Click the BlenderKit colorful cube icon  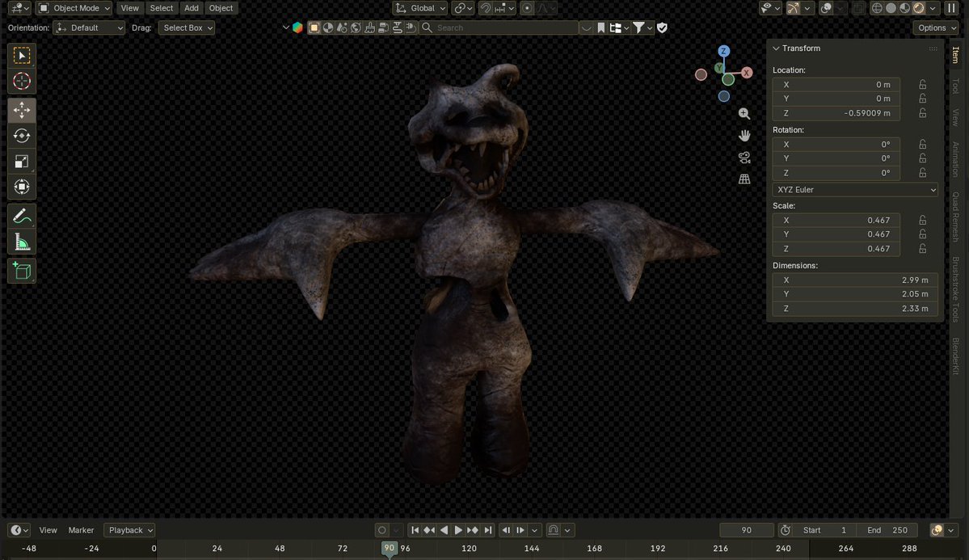click(297, 27)
